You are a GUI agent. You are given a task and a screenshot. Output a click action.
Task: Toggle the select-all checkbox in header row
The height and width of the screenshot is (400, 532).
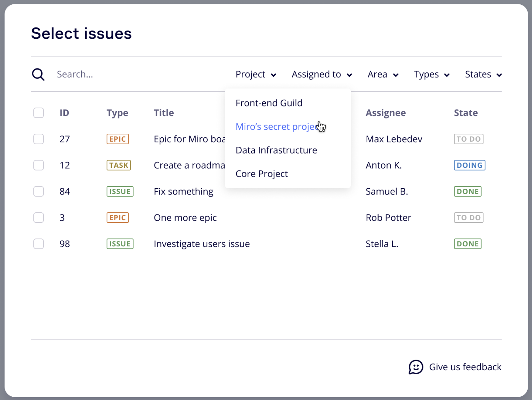pos(39,113)
